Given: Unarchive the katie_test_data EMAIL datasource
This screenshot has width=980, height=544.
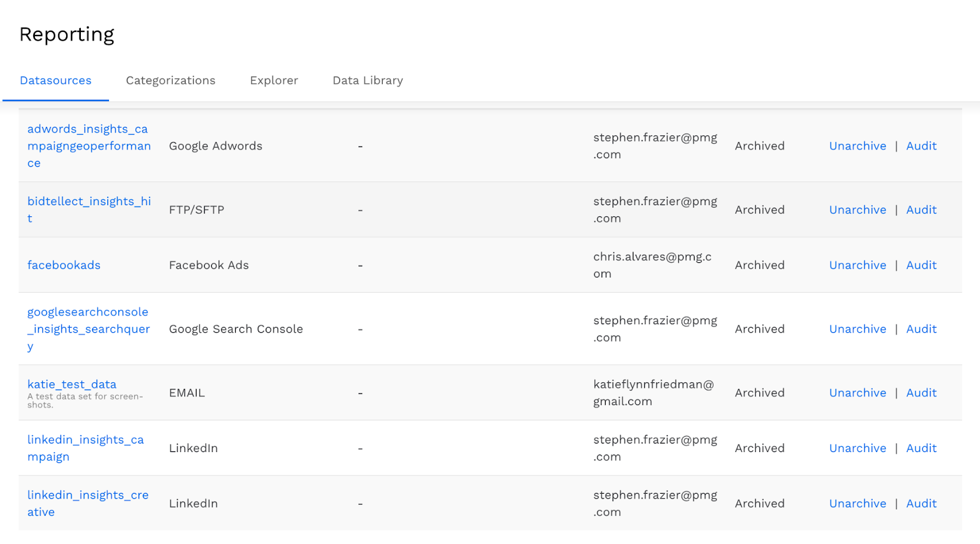Looking at the screenshot, I should point(858,393).
